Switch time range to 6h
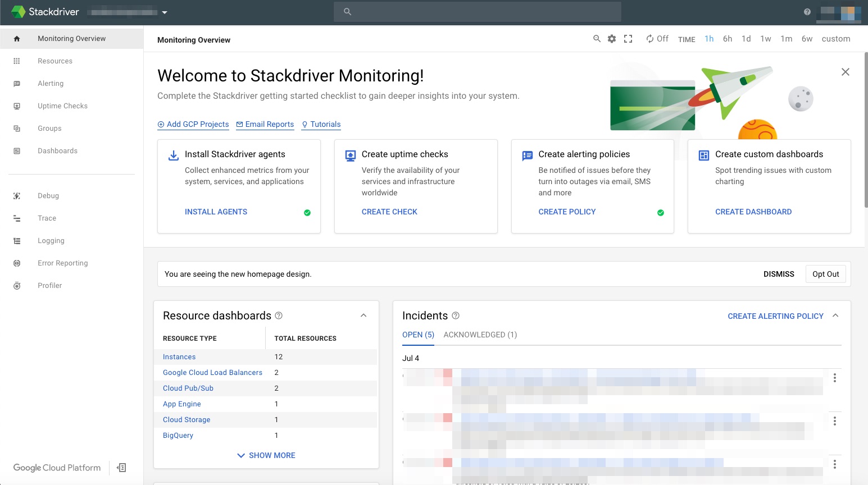This screenshot has height=485, width=868. [x=727, y=39]
